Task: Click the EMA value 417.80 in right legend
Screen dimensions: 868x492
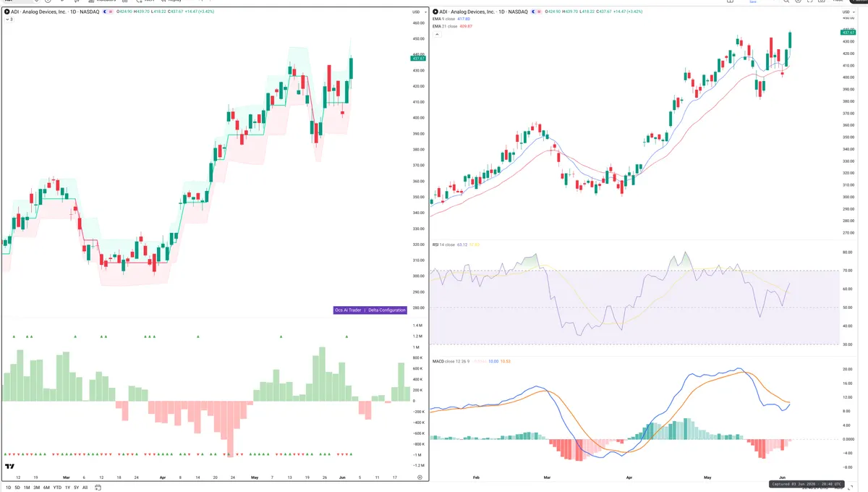Action: [x=465, y=20]
